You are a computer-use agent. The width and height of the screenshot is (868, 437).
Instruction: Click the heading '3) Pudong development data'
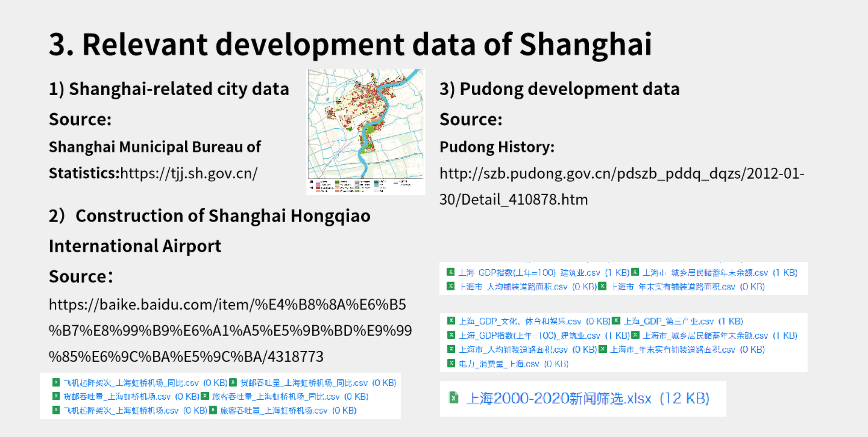559,89
